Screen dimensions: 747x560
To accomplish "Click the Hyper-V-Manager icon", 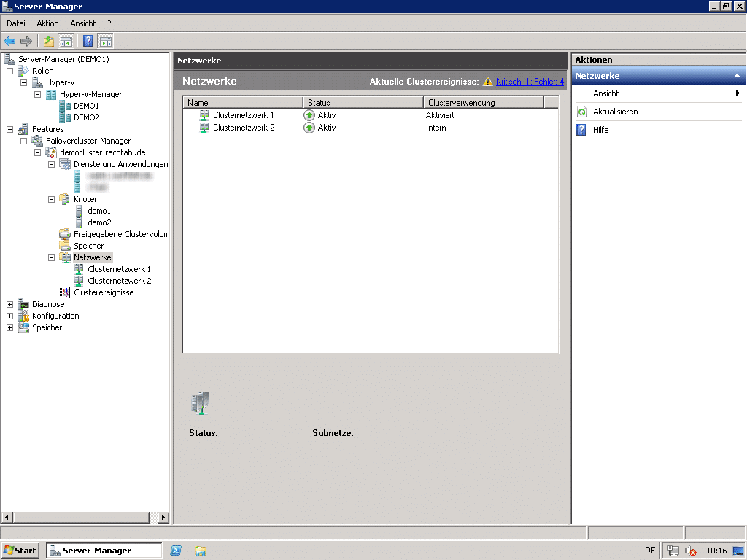I will click(x=51, y=94).
